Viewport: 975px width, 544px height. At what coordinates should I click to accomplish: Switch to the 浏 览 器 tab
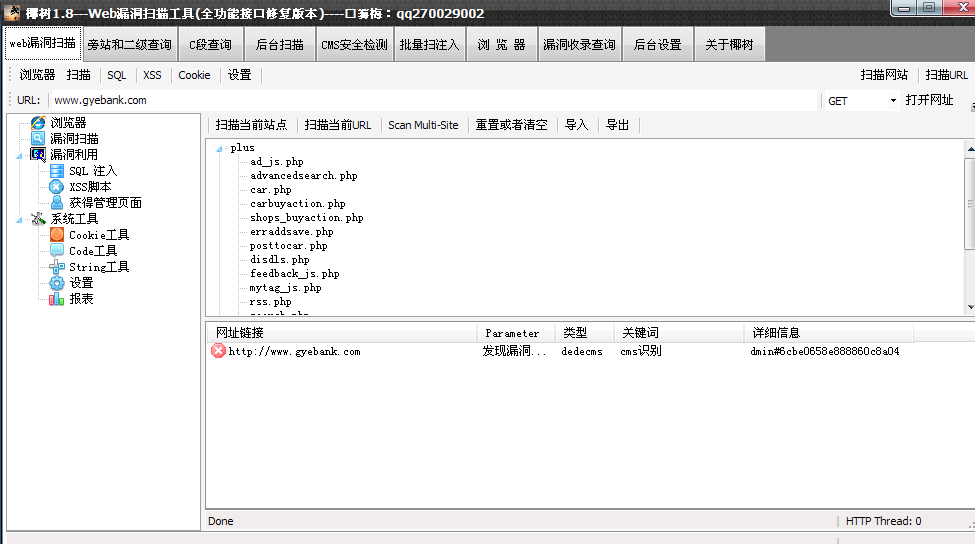point(501,44)
